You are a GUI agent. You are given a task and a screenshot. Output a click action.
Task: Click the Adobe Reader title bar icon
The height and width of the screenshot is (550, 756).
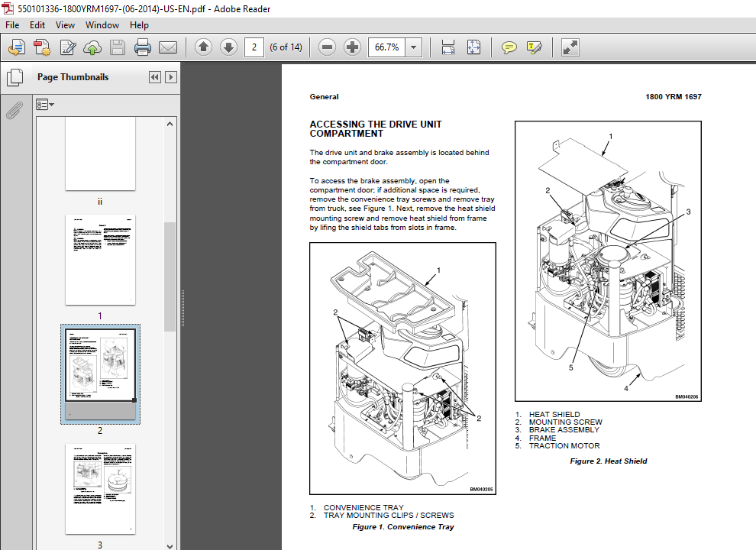point(8,8)
